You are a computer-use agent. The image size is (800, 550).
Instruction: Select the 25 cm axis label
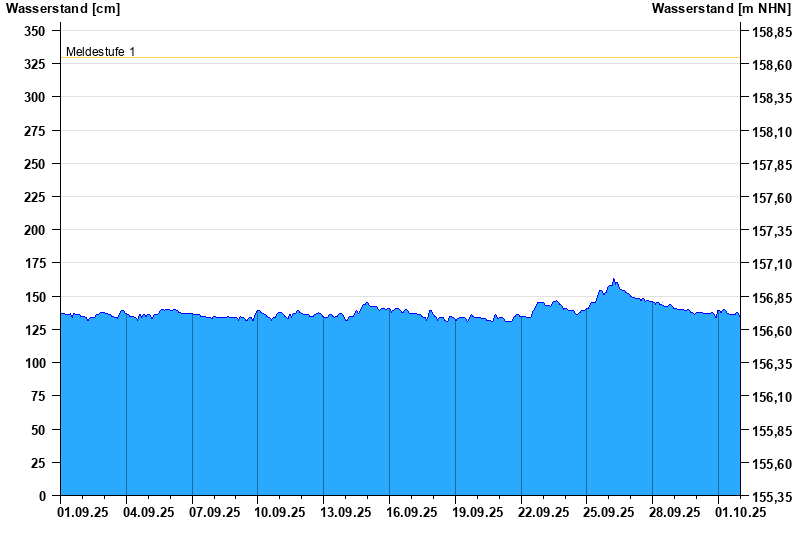38,463
